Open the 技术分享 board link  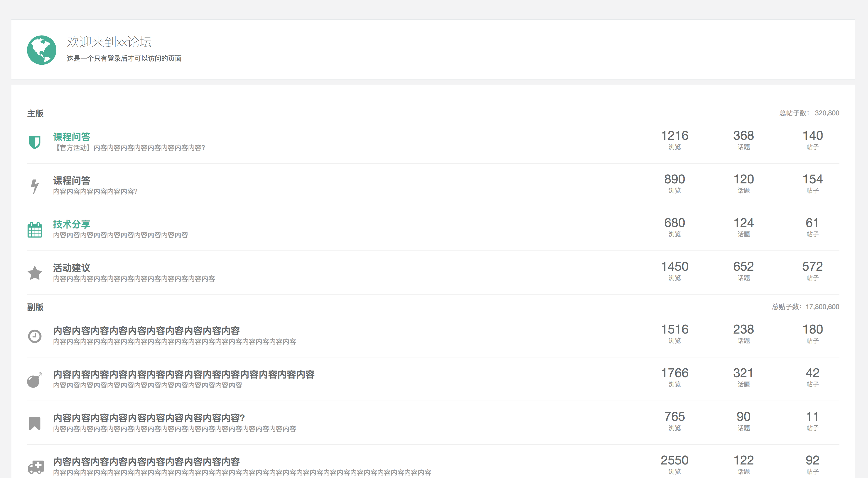72,224
